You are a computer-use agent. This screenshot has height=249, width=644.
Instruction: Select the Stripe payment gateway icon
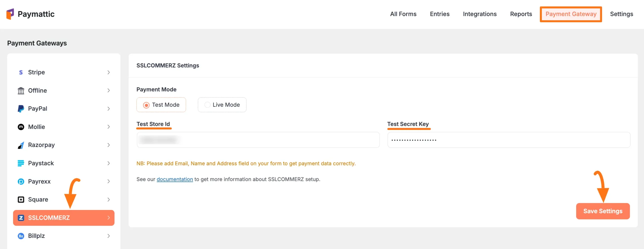21,72
